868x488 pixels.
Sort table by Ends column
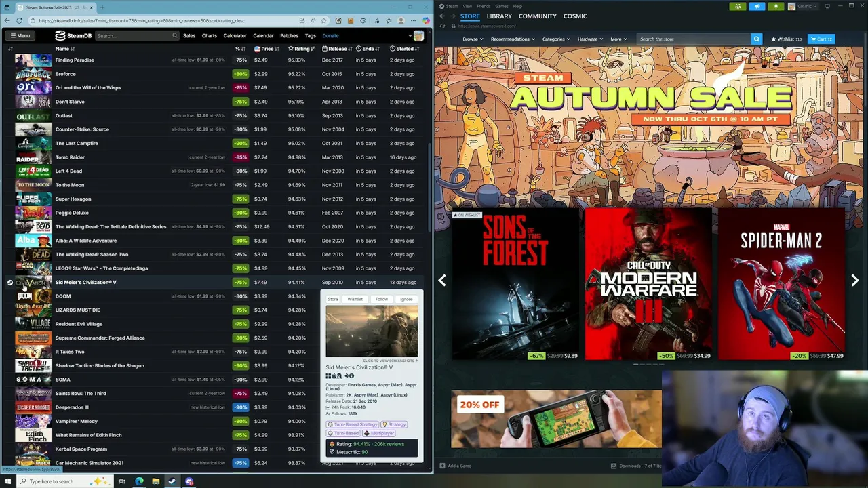[368, 49]
